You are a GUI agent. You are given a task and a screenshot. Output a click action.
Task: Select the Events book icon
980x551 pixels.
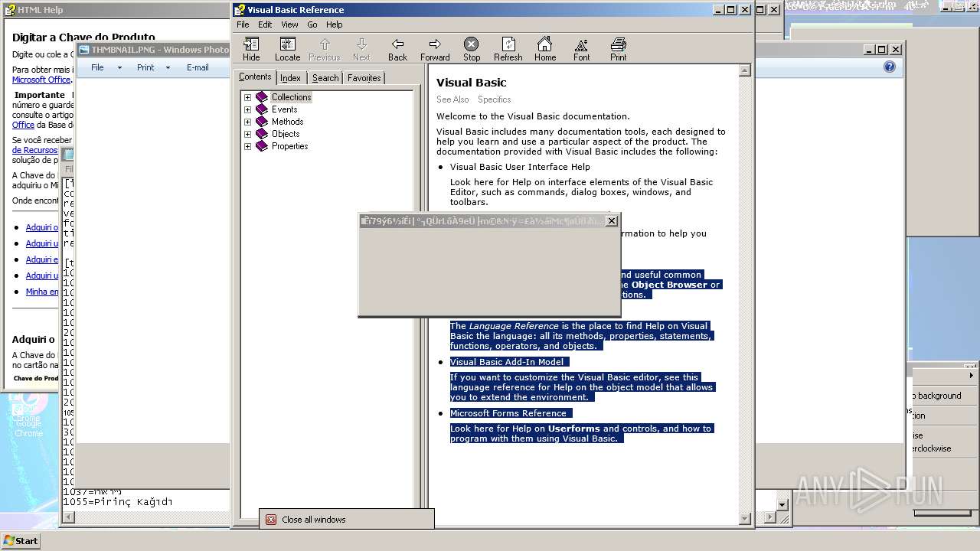[x=262, y=109]
